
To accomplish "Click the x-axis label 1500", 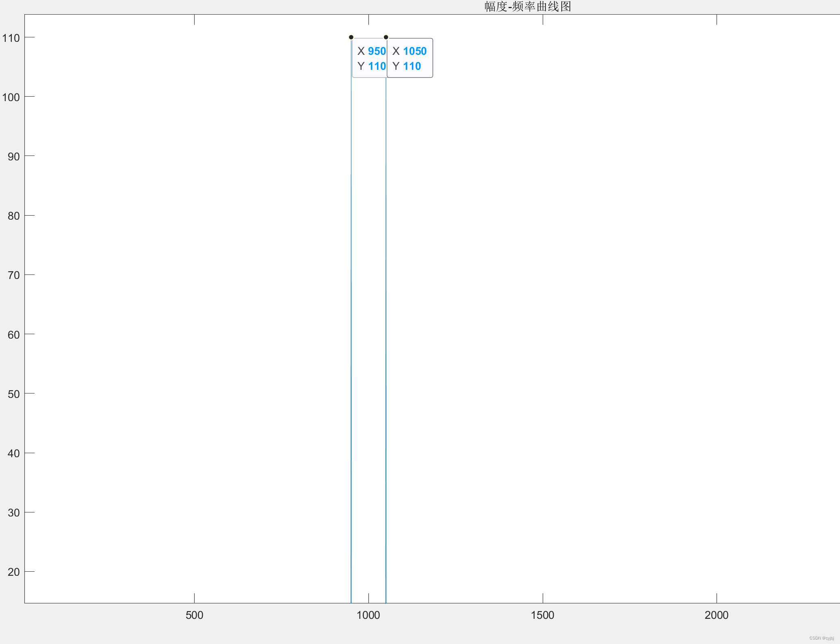I will tap(543, 615).
